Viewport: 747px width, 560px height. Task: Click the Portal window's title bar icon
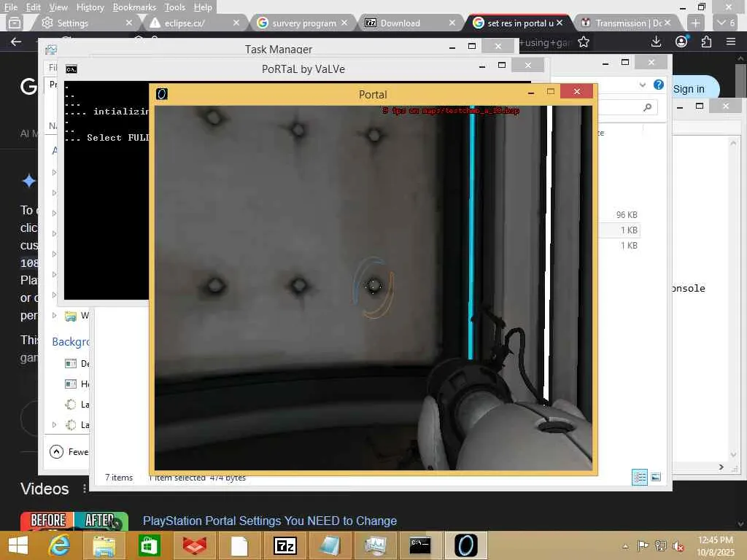click(162, 94)
